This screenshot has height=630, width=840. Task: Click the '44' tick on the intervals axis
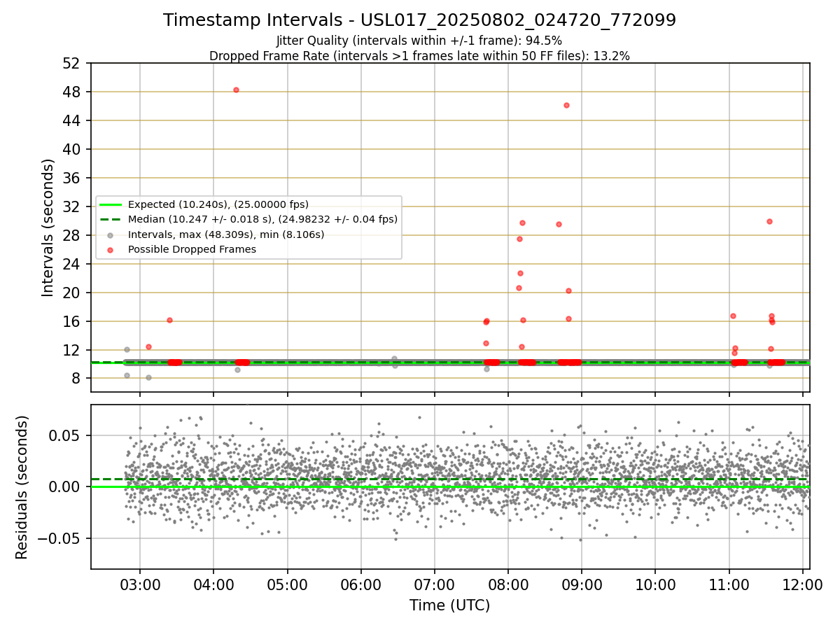coord(73,121)
